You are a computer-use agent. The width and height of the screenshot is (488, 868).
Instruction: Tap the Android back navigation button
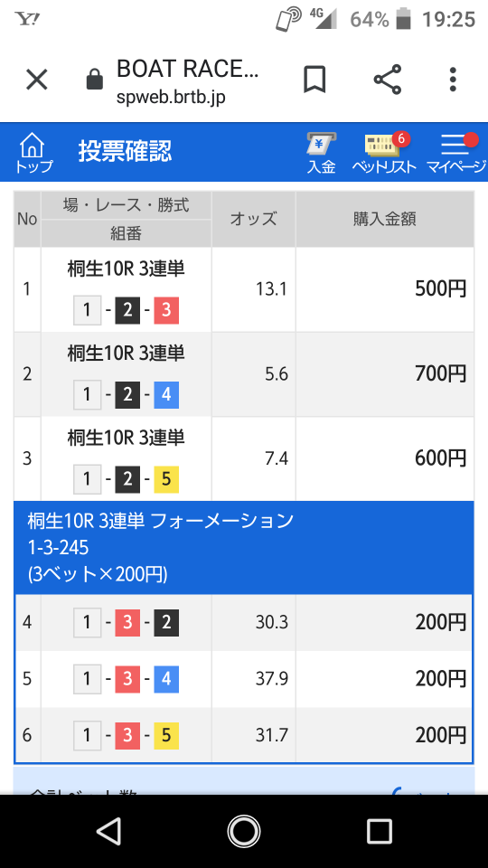click(x=109, y=831)
